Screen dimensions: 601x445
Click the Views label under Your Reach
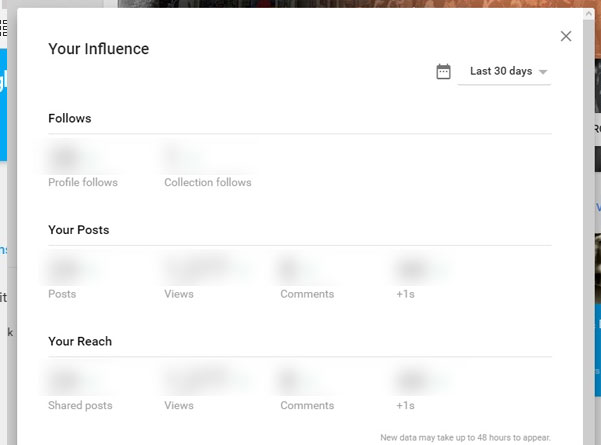[x=179, y=406]
